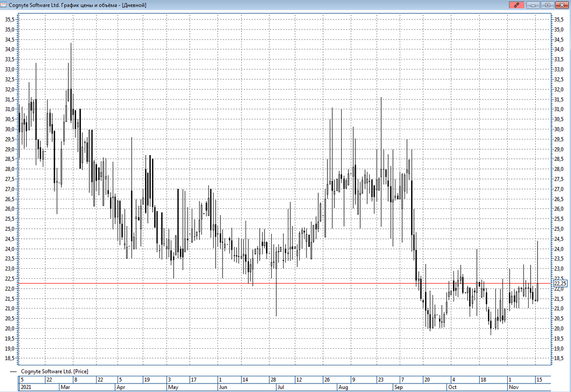The image size is (571, 392).
Task: Click the 2021 year cell on timeline
Action: [39, 387]
